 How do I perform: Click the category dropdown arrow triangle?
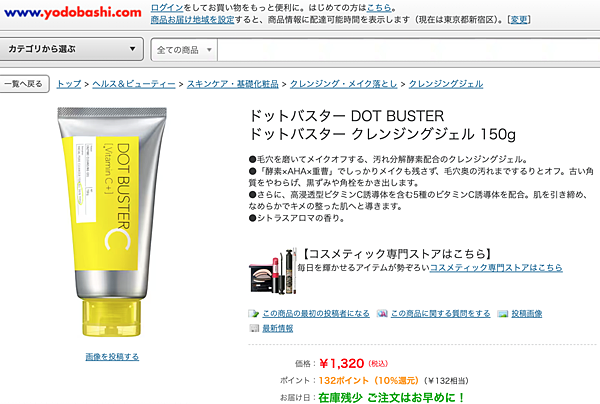click(132, 49)
